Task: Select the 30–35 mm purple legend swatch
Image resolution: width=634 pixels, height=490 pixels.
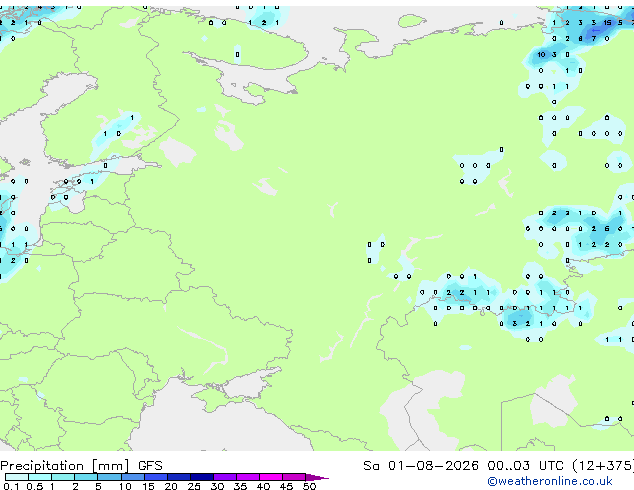Action: [225, 477]
